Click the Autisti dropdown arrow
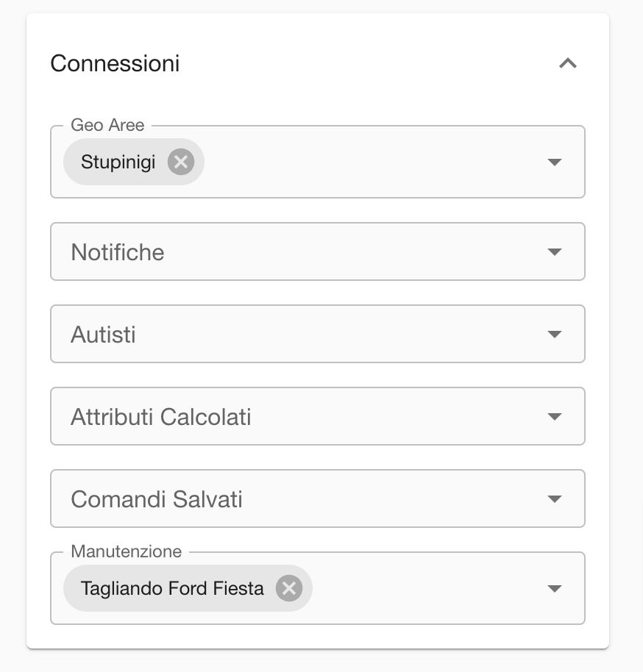643x672 pixels. coord(555,335)
